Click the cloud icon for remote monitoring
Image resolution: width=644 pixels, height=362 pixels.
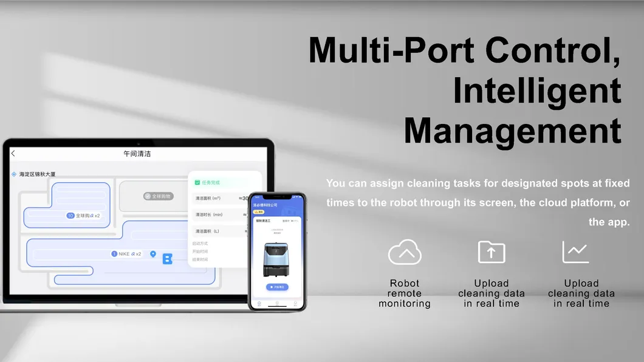tap(405, 252)
